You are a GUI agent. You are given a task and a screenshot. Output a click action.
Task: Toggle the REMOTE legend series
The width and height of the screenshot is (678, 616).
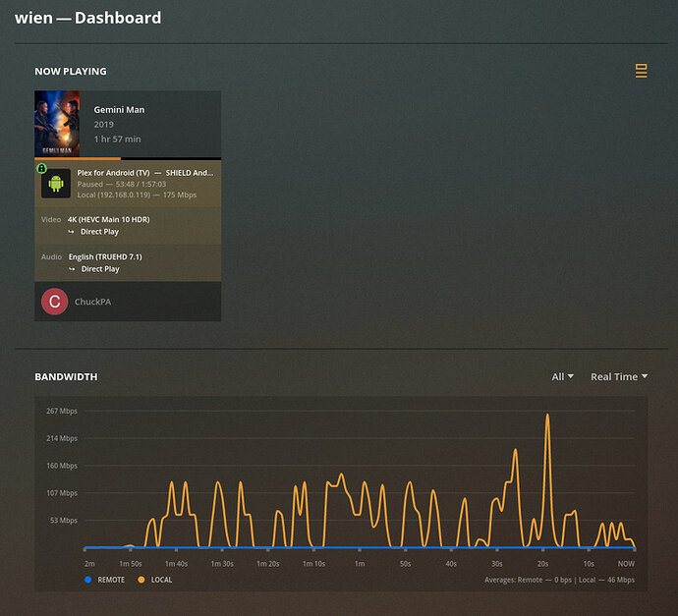tap(105, 580)
